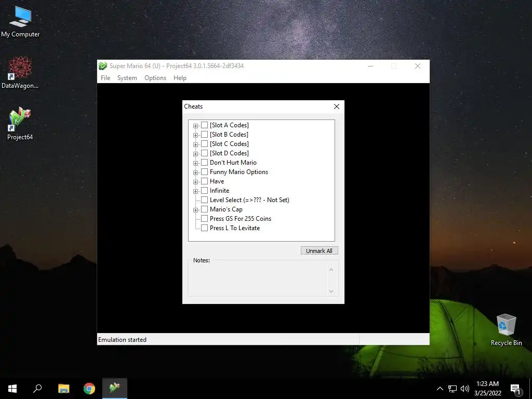The width and height of the screenshot is (532, 399).
Task: Show hidden system tray icons
Action: point(440,389)
